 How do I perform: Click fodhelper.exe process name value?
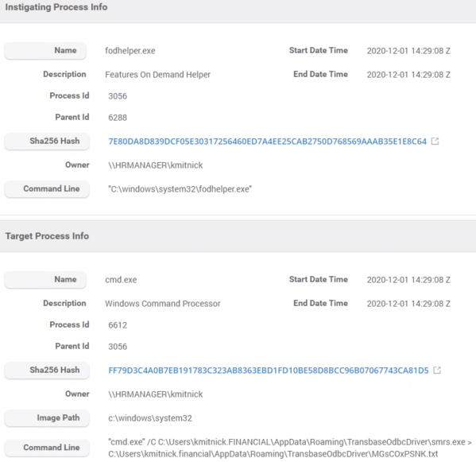[x=130, y=51]
